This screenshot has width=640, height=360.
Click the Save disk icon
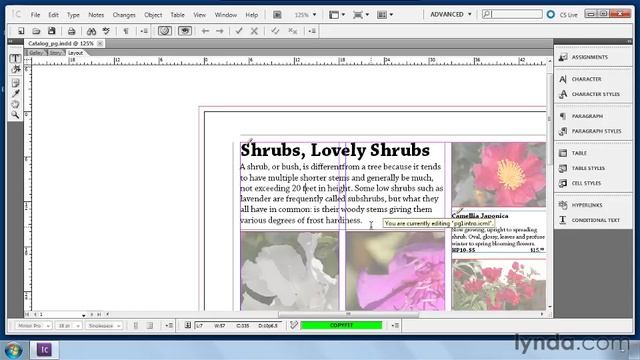click(x=51, y=31)
